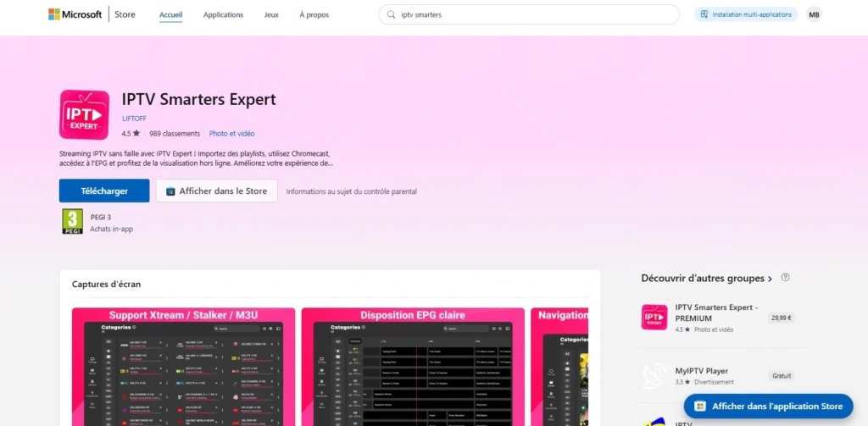868x426 pixels.
Task: Click the PEGI 3 rating badge
Action: point(72,221)
